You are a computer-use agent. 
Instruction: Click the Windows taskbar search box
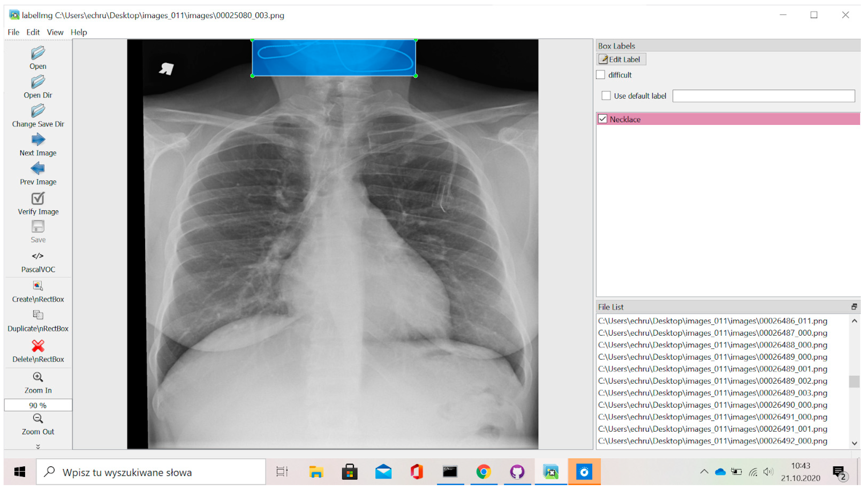coord(151,472)
